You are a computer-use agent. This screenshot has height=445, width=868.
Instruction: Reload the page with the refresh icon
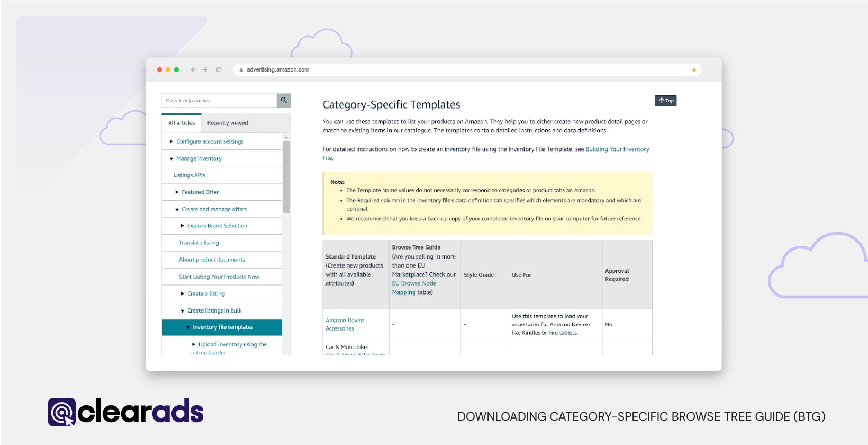pyautogui.click(x=219, y=69)
